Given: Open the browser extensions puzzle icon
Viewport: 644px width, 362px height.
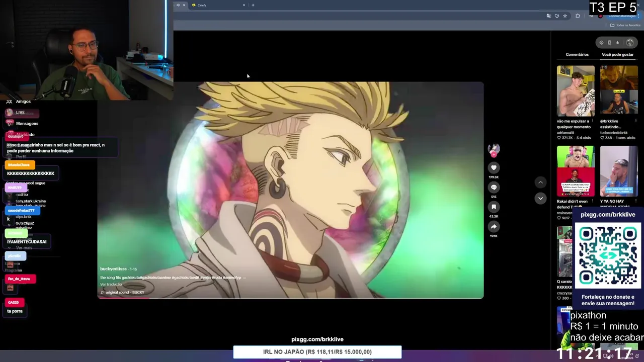Looking at the screenshot, I should click(578, 16).
